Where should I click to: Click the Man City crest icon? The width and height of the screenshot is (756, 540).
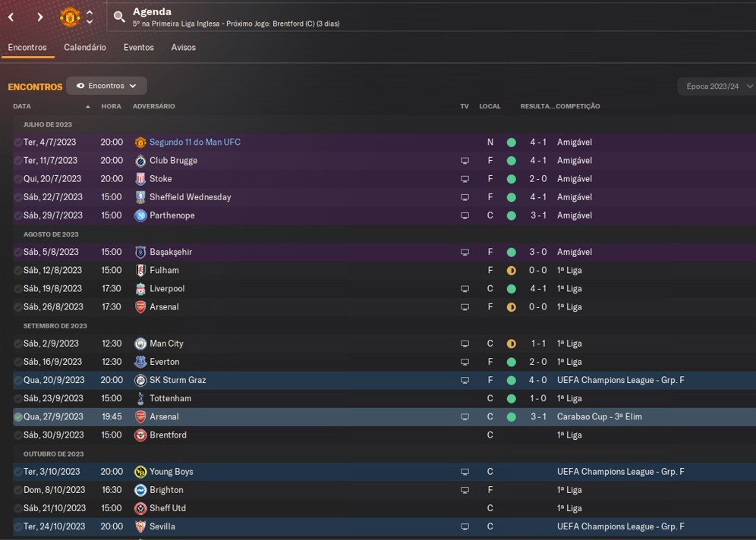[140, 344]
